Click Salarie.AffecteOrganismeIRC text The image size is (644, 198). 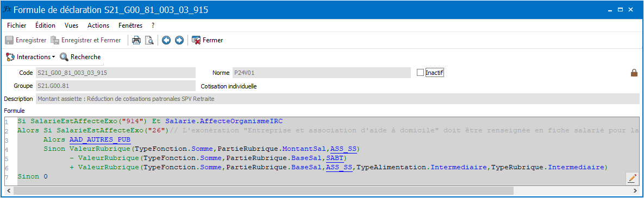pyautogui.click(x=224, y=122)
